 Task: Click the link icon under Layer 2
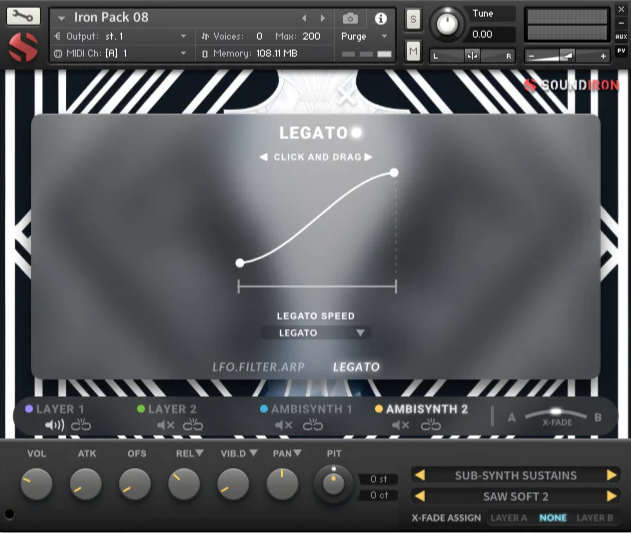(x=192, y=425)
